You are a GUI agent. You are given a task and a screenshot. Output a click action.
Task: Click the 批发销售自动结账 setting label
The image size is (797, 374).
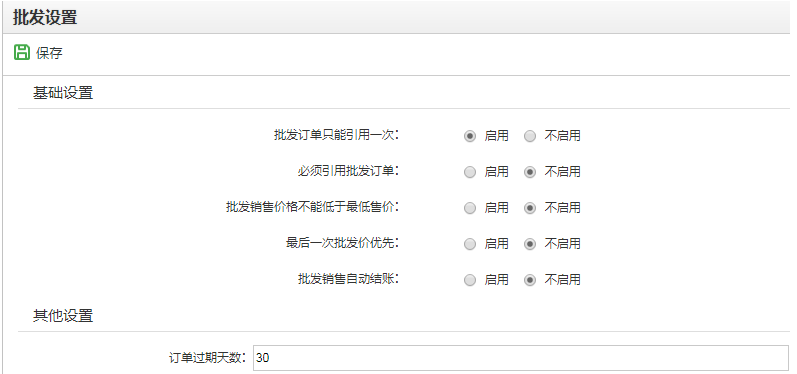[x=348, y=279]
